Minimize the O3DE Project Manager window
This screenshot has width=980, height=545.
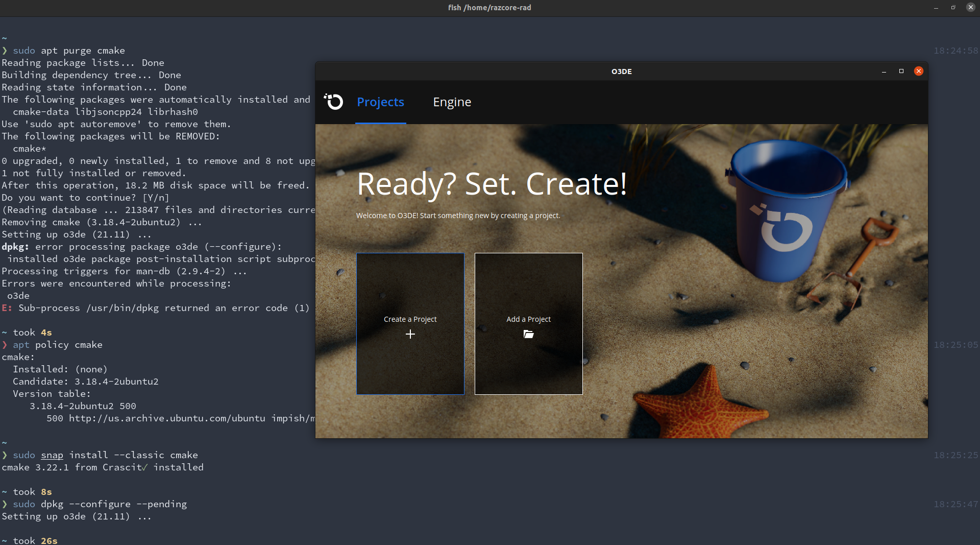[884, 71]
